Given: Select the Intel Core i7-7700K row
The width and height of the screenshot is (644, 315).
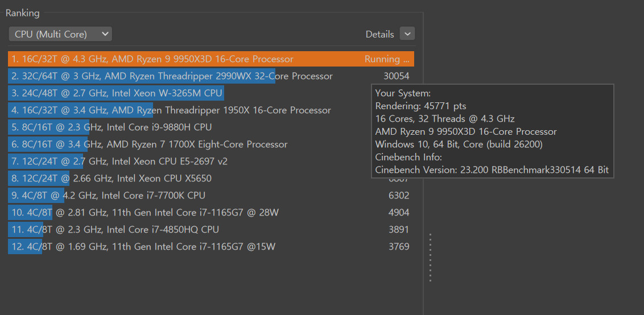Looking at the screenshot, I should [210, 196].
